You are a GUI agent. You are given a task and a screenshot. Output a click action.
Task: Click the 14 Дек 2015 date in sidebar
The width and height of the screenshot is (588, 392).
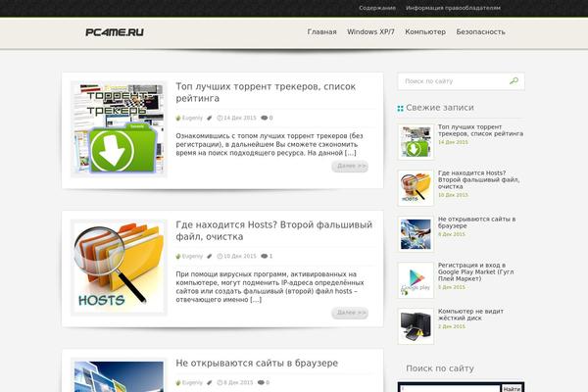[x=453, y=142]
